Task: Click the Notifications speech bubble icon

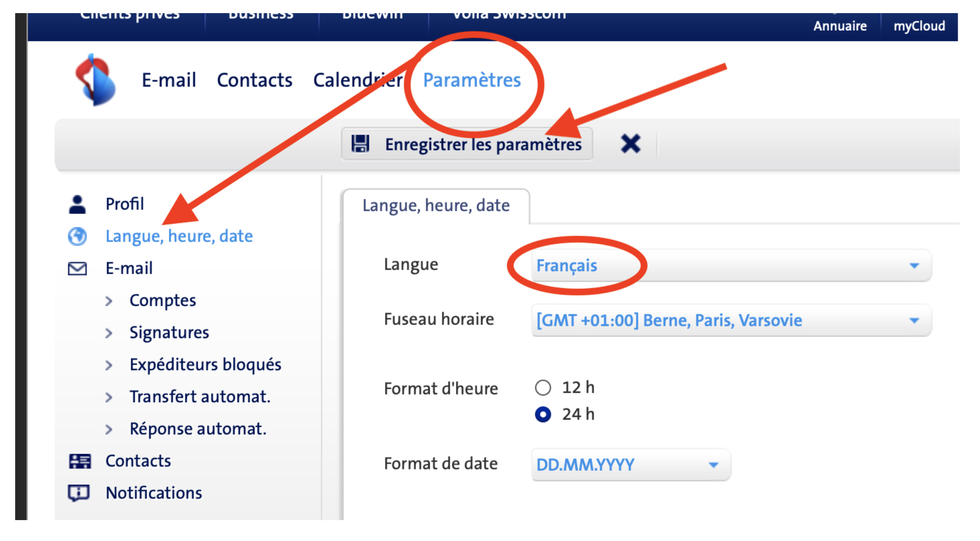Action: 78,493
